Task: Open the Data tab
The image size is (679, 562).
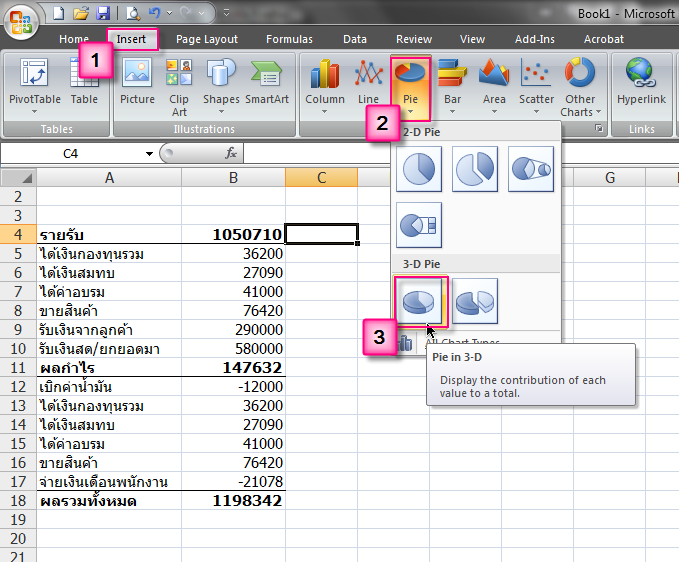Action: [x=355, y=39]
